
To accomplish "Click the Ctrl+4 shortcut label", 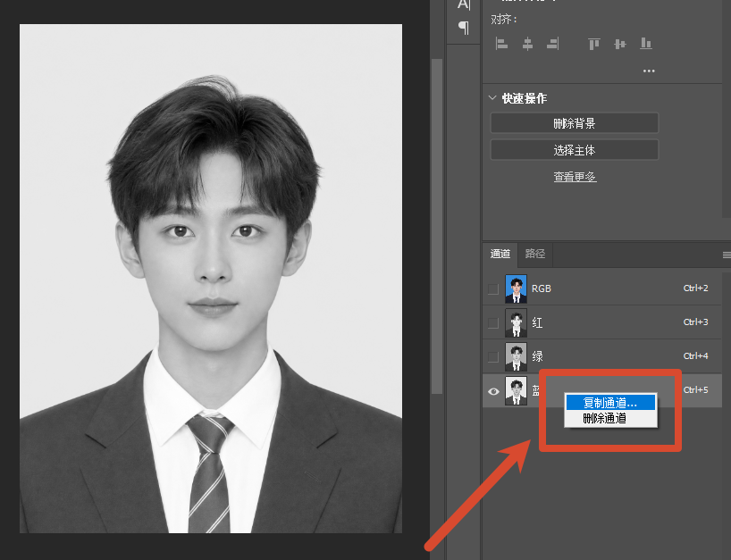I will [695, 356].
